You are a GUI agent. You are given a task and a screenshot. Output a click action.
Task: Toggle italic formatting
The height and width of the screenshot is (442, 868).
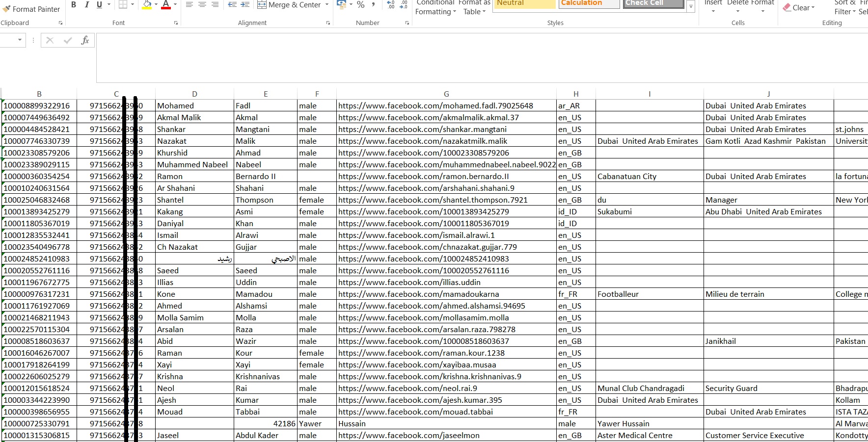[x=86, y=4]
